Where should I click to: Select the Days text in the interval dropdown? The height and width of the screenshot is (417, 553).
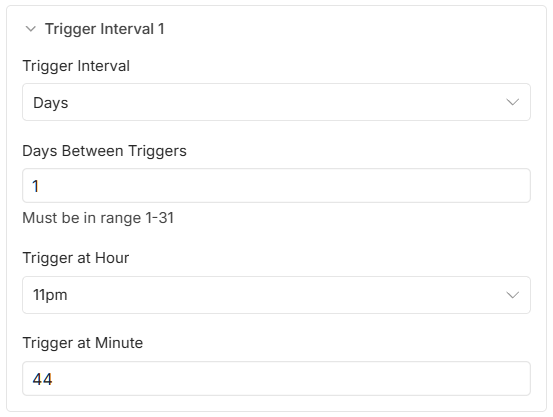click(x=50, y=103)
